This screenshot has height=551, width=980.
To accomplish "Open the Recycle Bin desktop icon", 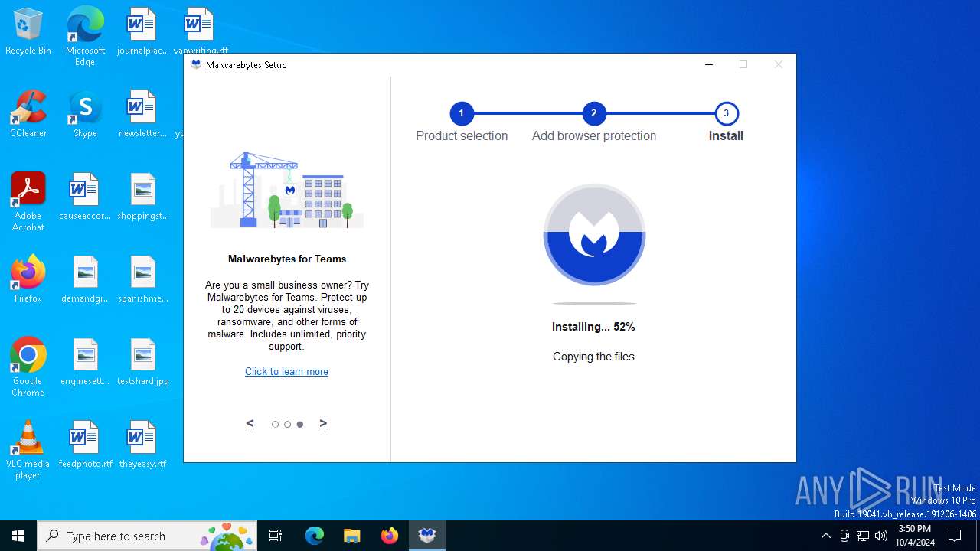I will click(28, 32).
